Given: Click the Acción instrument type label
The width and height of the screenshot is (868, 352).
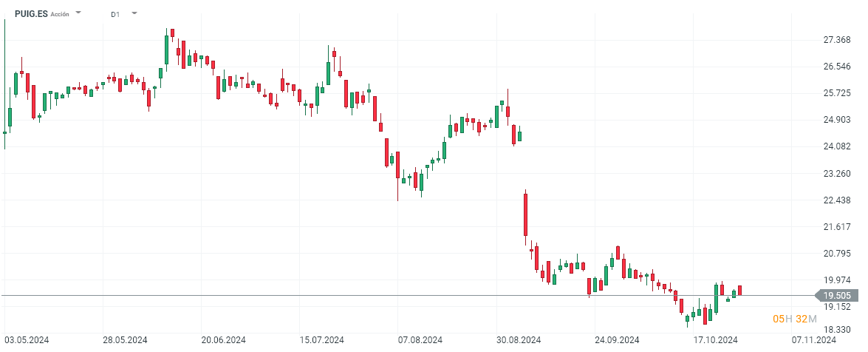Looking at the screenshot, I should pyautogui.click(x=60, y=14).
